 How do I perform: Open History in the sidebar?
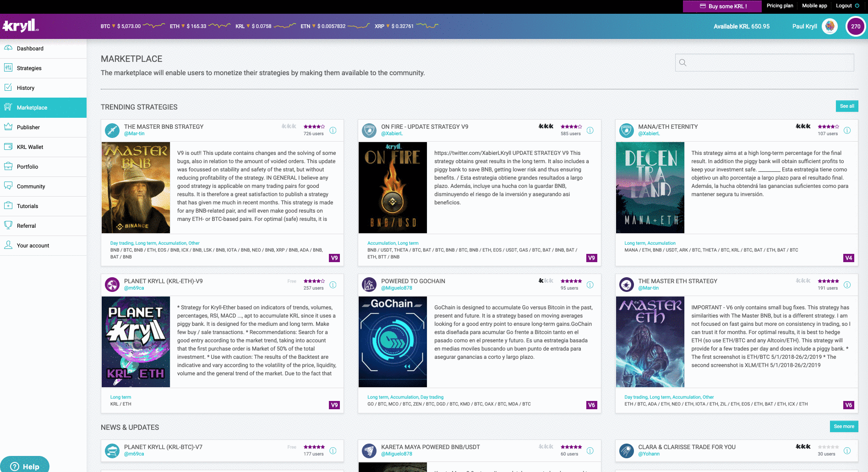tap(43, 88)
